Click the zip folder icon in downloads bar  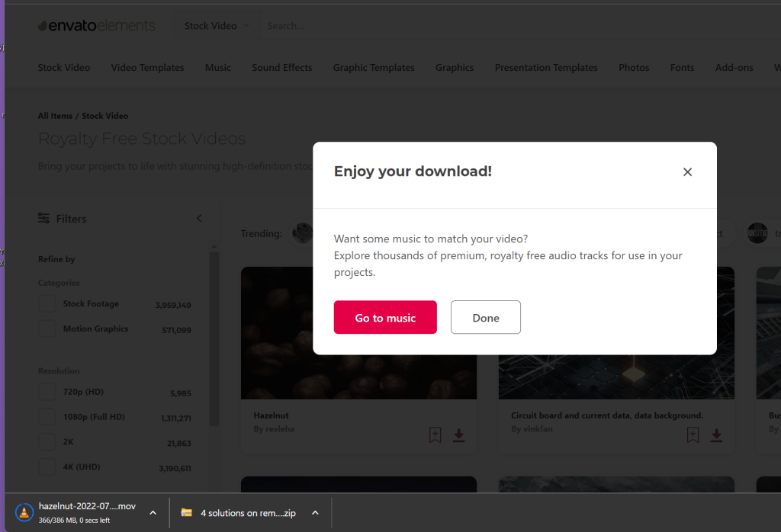pyautogui.click(x=186, y=513)
